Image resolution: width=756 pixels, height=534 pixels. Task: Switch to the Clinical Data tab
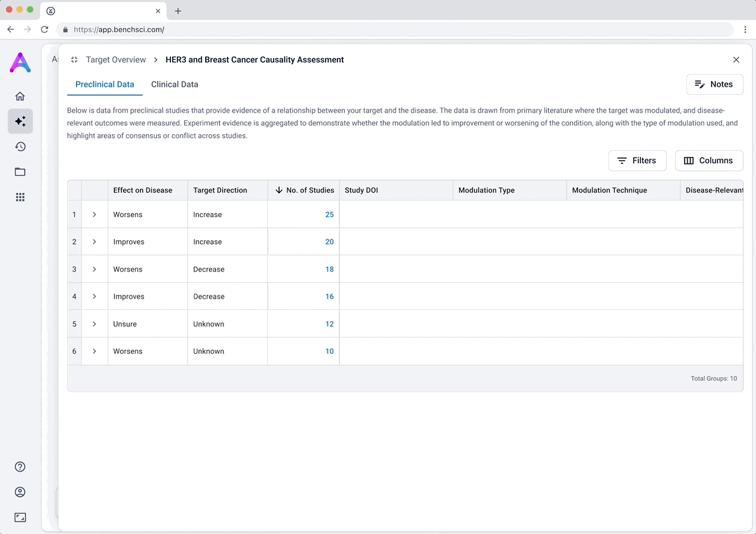coord(175,84)
